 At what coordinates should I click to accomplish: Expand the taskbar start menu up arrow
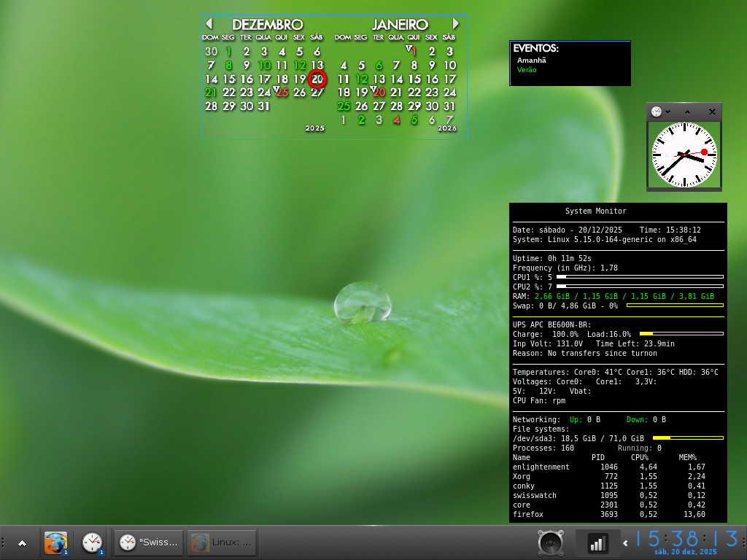(22, 543)
